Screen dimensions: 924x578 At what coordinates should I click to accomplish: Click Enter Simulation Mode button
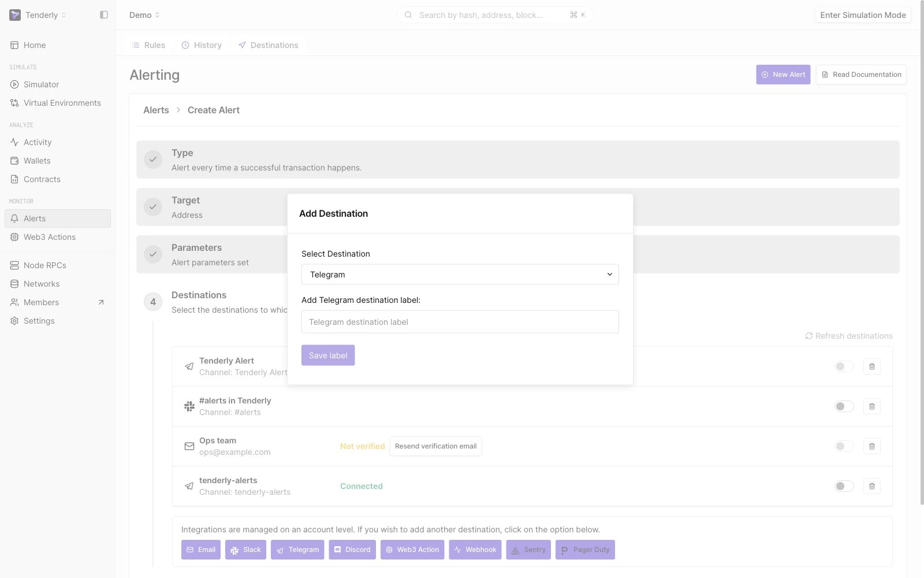coord(863,15)
